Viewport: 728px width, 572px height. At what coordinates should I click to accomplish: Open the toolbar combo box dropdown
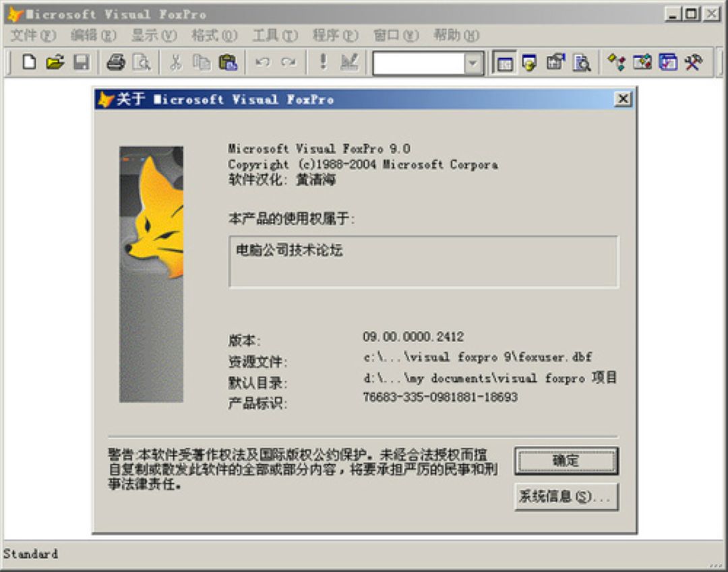point(472,63)
